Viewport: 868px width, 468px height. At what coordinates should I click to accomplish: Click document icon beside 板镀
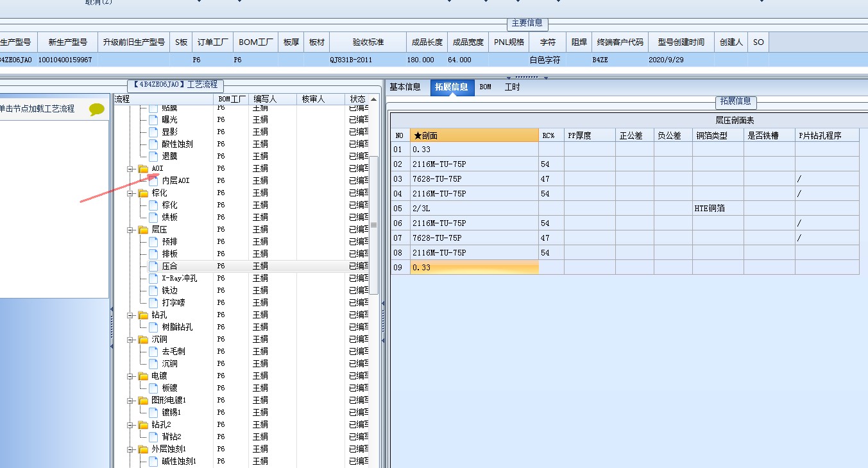coord(153,388)
